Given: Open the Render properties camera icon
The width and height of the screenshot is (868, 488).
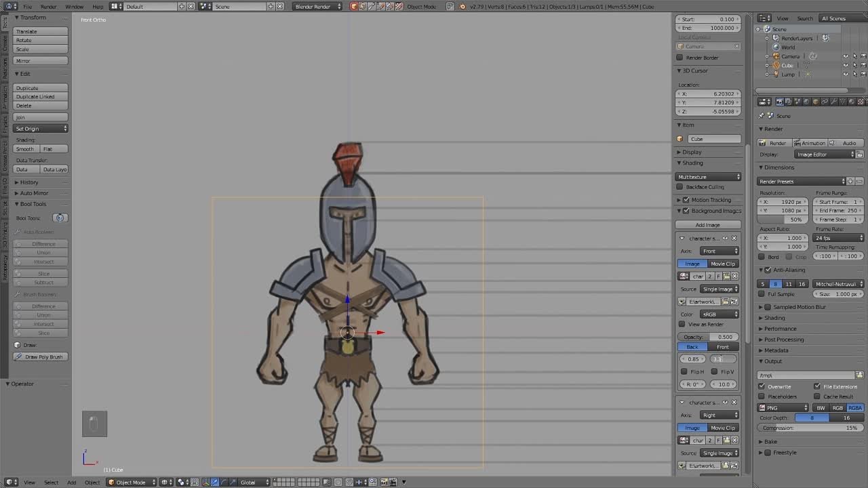Looking at the screenshot, I should (x=780, y=102).
